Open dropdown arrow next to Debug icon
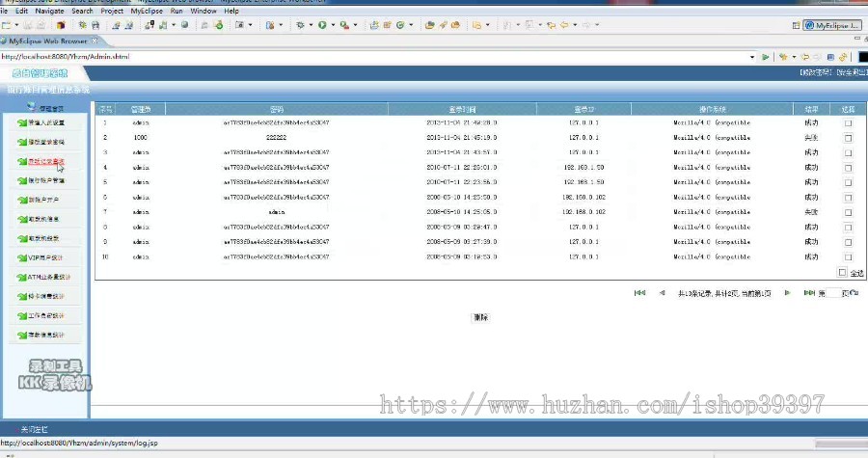 point(311,25)
